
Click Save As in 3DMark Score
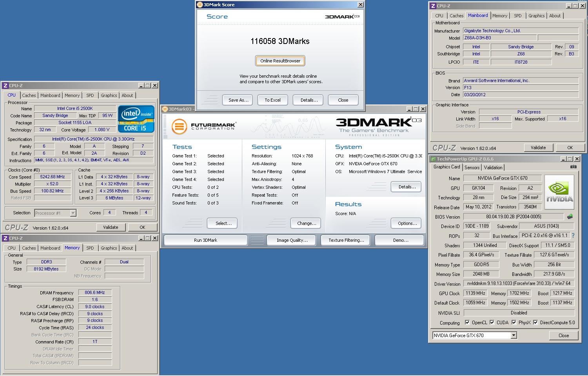[x=238, y=100]
